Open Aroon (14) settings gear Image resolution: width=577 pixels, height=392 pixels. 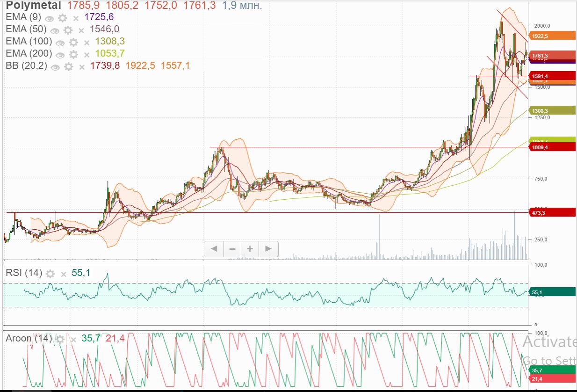(x=60, y=339)
